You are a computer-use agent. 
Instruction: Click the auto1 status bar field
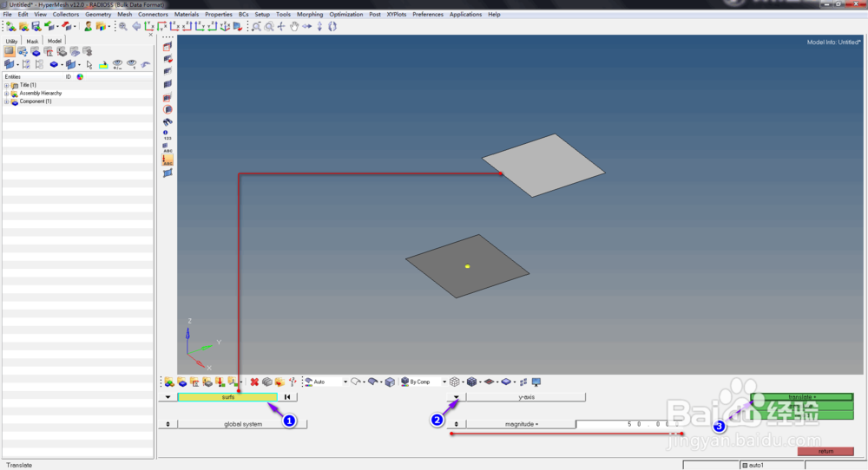[773, 465]
